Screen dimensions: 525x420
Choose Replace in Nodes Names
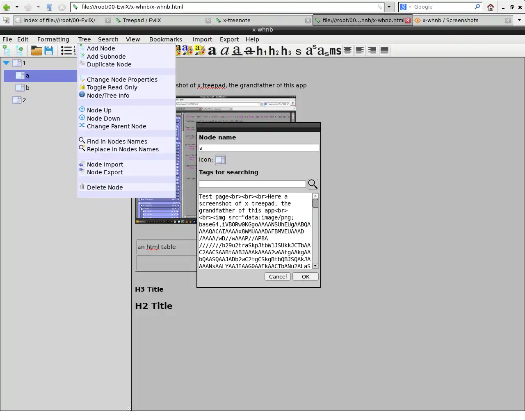(123, 149)
